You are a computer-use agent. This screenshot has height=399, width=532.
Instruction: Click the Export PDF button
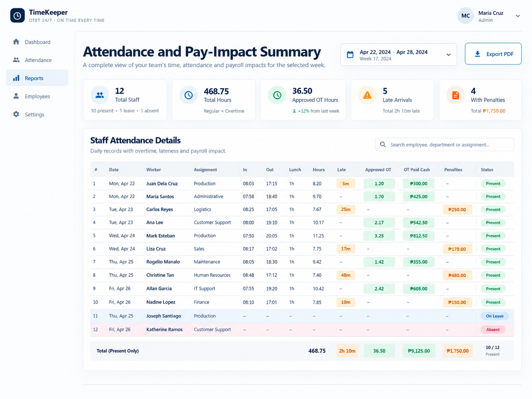coord(493,54)
